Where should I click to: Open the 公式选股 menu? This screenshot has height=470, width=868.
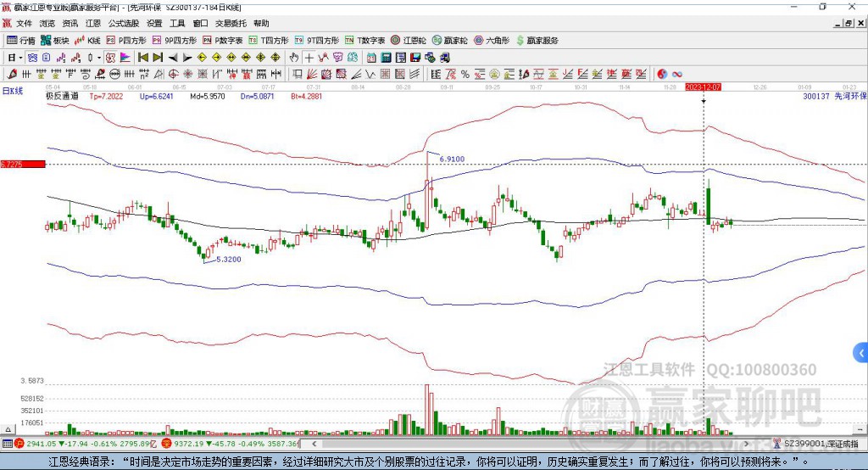[x=124, y=23]
